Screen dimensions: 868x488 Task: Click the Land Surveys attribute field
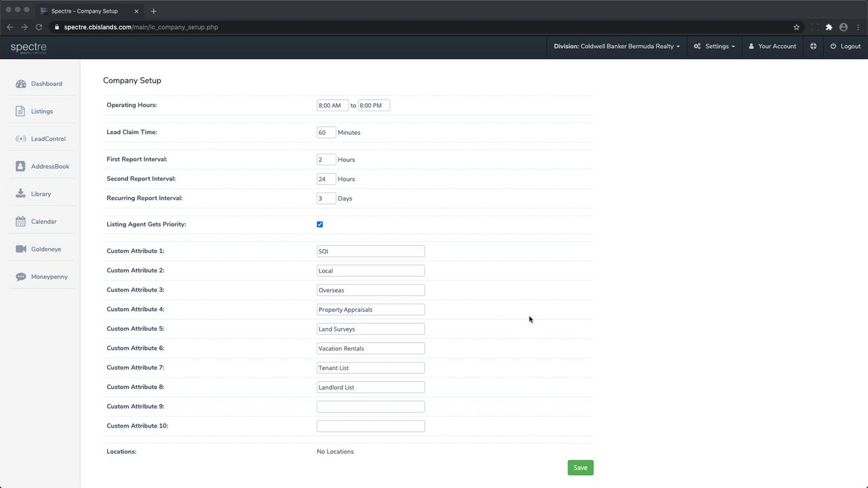[x=371, y=329]
